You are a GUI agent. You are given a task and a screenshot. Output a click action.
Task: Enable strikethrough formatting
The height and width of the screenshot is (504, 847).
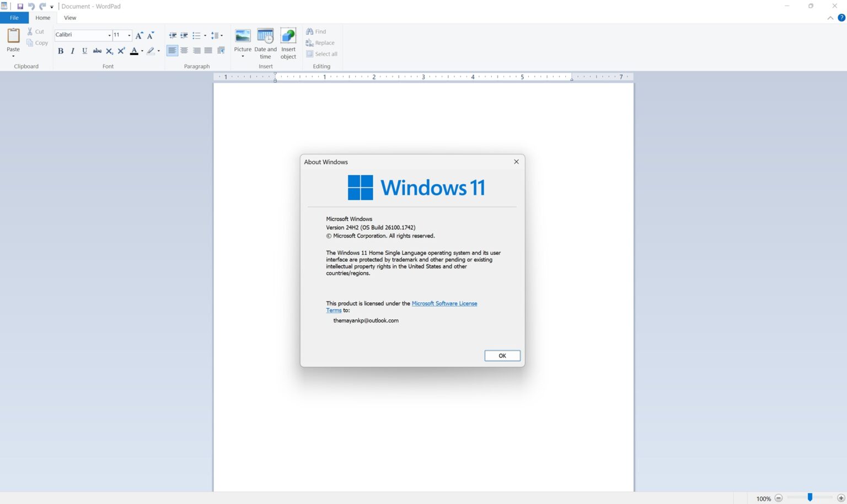pyautogui.click(x=97, y=51)
